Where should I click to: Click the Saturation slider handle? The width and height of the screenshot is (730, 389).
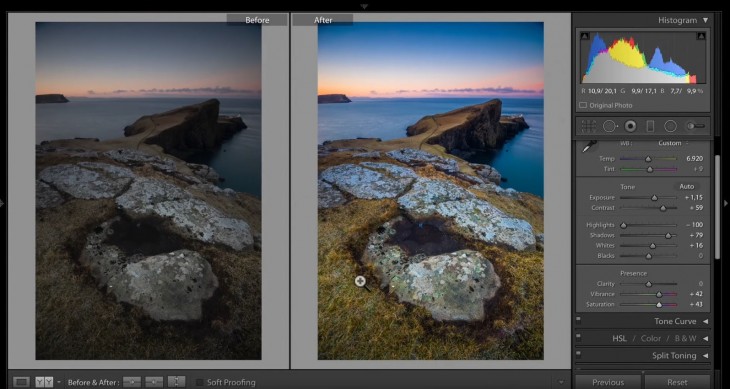659,304
